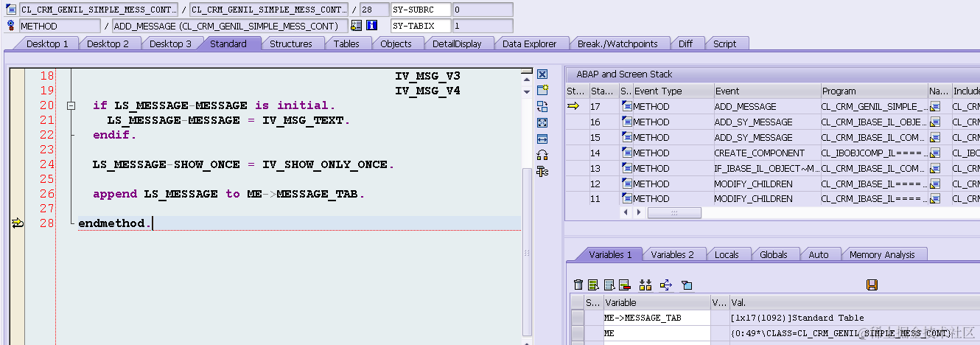Screen dimensions: 980x345
Task: Click the green list icon next to trash
Action: (x=593, y=285)
